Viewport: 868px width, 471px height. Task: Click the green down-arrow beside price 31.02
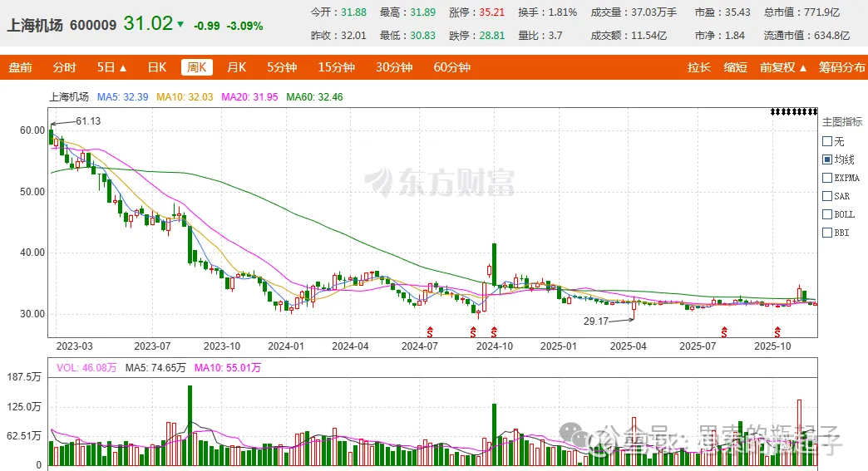(x=180, y=24)
